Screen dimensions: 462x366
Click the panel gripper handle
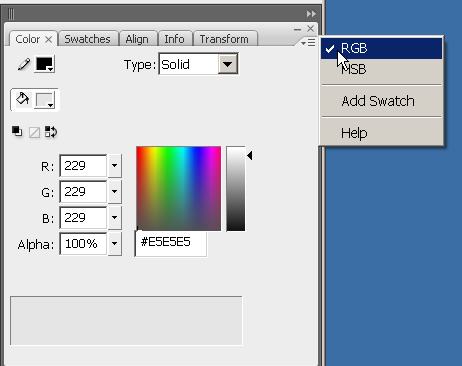(x=11, y=14)
